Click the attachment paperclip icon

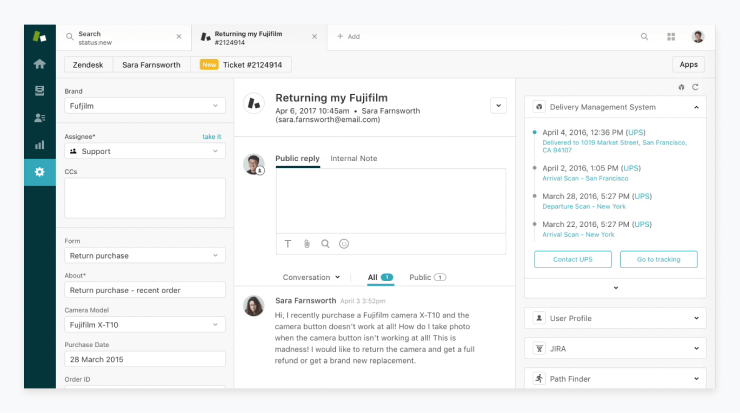click(307, 243)
